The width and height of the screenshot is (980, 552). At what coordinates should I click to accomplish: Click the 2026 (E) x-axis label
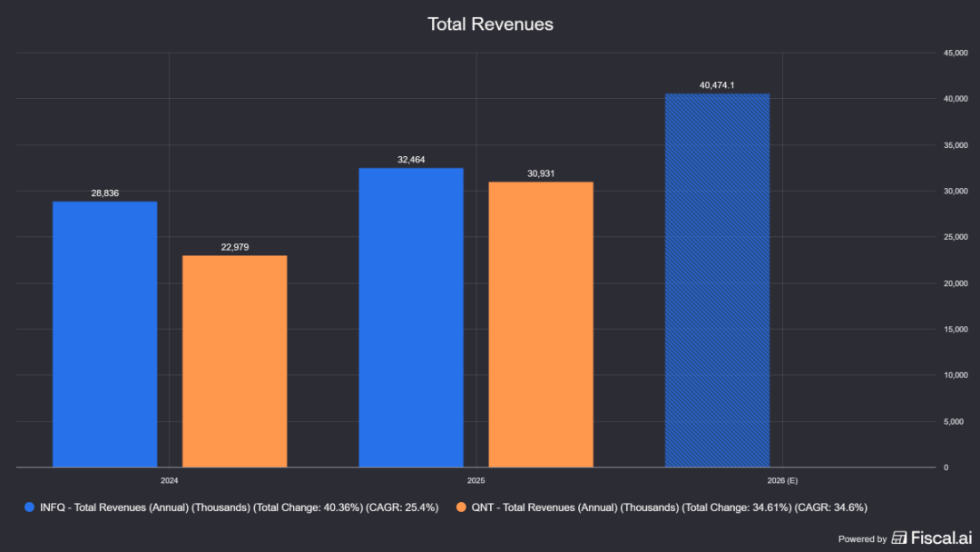pos(782,481)
